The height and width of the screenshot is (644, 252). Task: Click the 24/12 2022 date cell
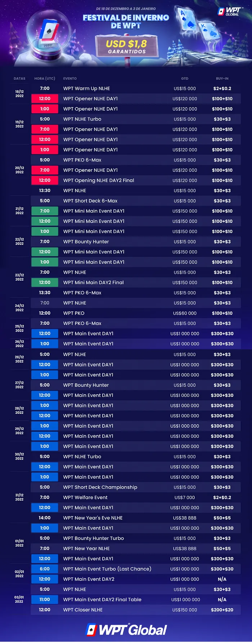[19, 308]
